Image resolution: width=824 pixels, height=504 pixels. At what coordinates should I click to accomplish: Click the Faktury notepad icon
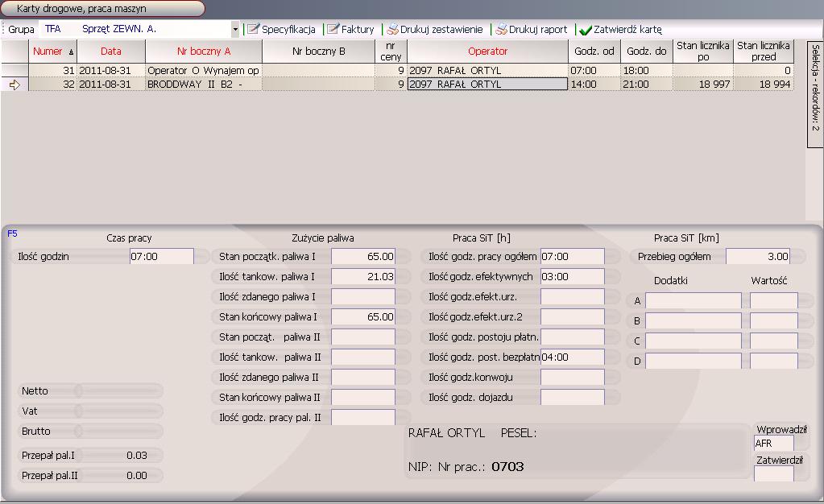coord(333,30)
